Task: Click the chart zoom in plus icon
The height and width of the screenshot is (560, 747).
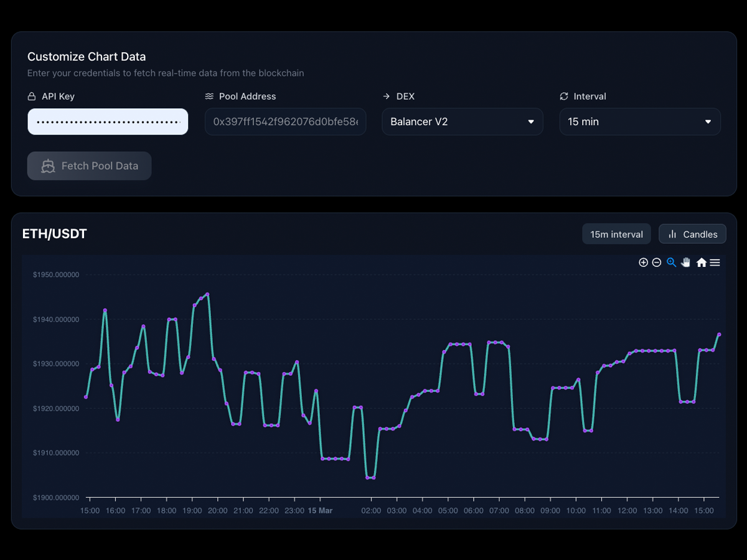Action: point(643,263)
